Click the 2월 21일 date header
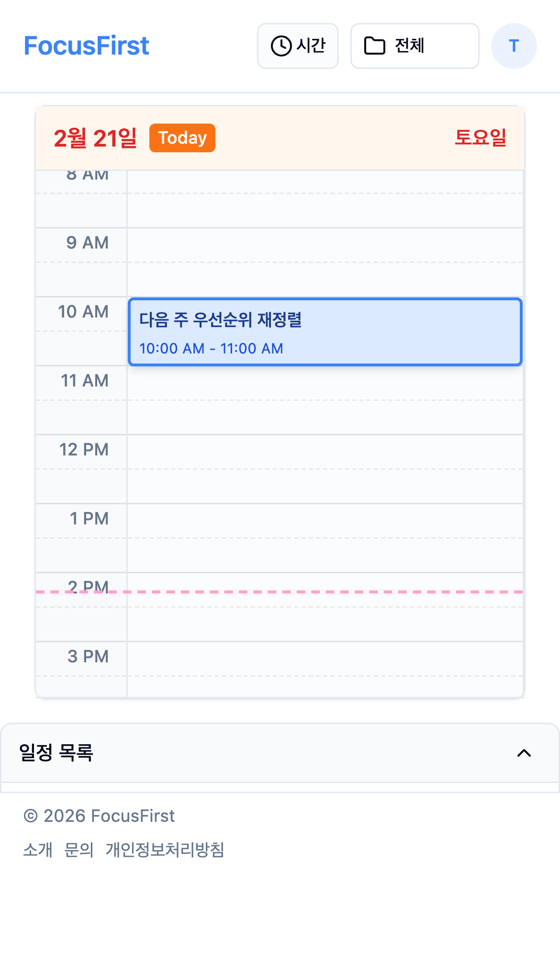This screenshot has height=954, width=560. (95, 138)
